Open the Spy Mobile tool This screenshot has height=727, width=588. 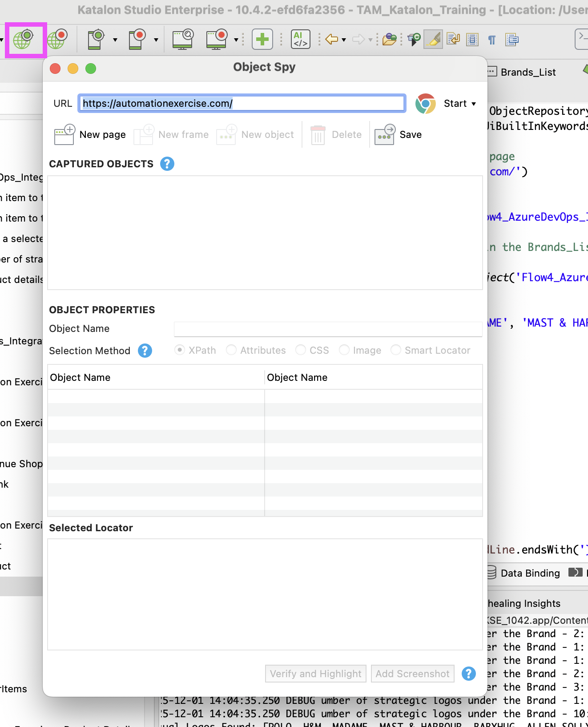click(x=96, y=40)
